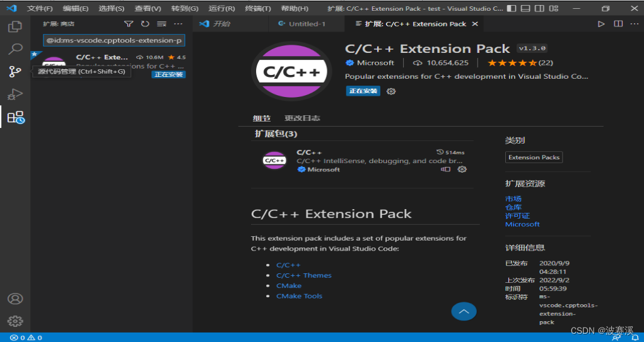The height and width of the screenshot is (342, 644).
Task: Toggle bottom panel layout icon in title bar
Action: (x=525, y=8)
